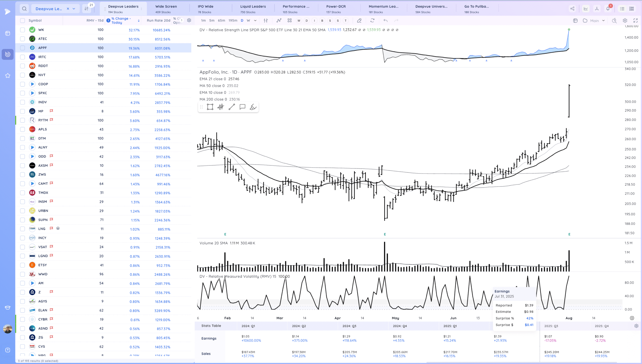Open the notifications bell
Viewport: 642px width, 364px height.
pyautogui.click(x=608, y=9)
